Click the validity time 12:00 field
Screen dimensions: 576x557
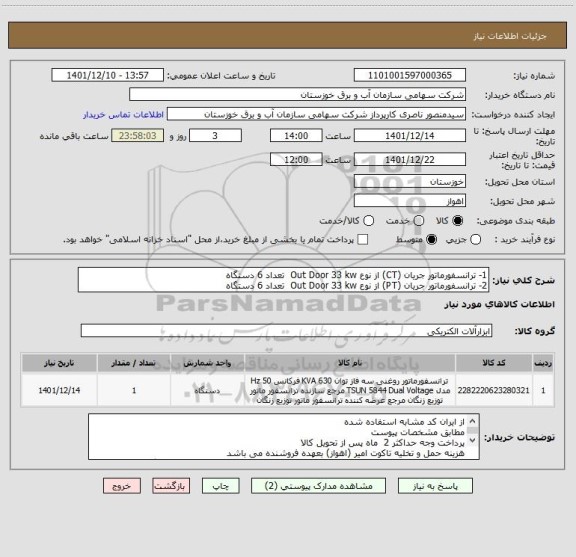tap(296, 159)
